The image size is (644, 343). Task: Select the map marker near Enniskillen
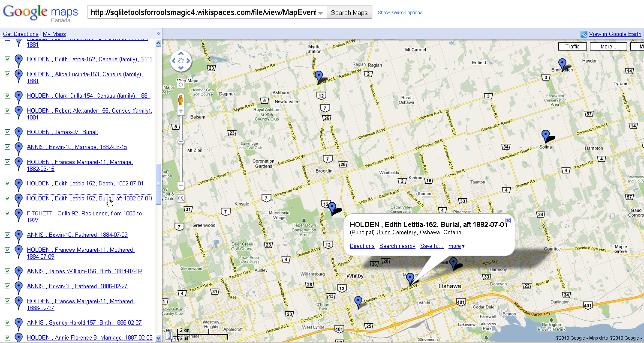(562, 65)
